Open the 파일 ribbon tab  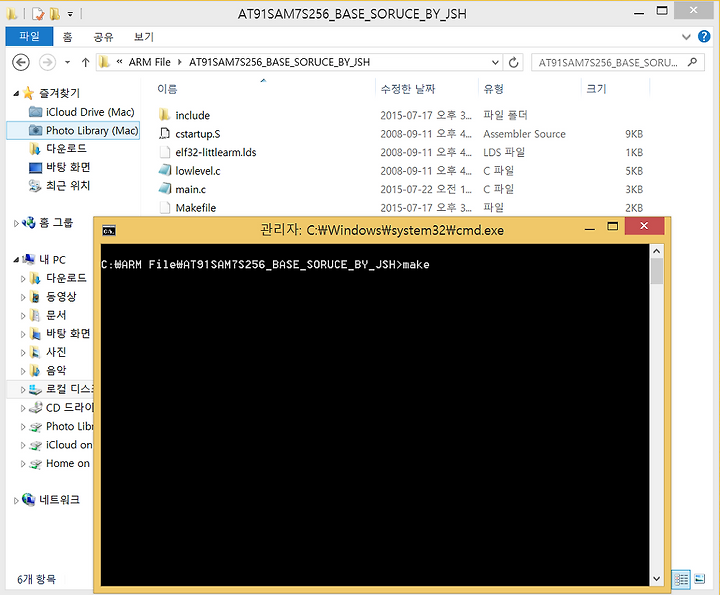pos(29,36)
